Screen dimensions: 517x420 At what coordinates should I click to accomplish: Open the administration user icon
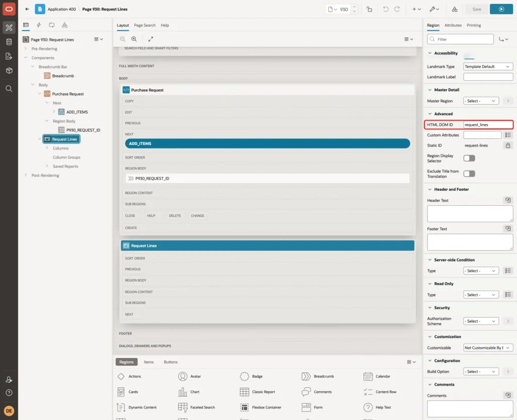point(9,380)
